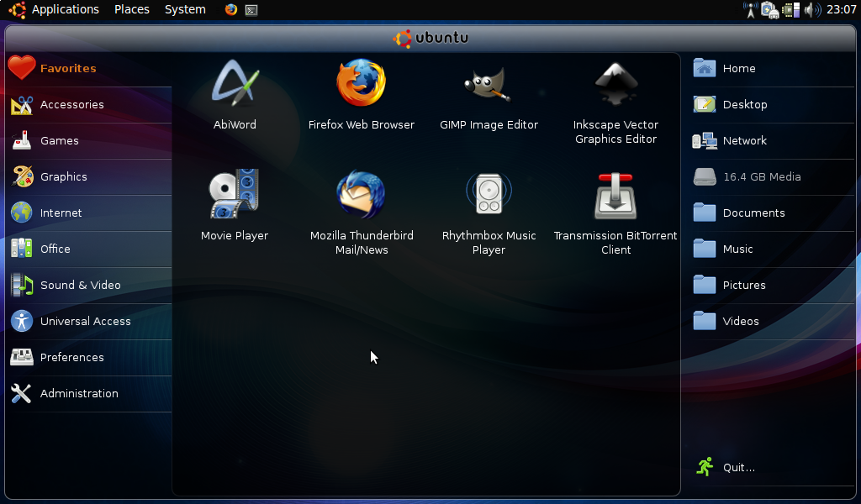Show the Graphics category
Viewport: 861px width, 504px height.
click(x=89, y=177)
